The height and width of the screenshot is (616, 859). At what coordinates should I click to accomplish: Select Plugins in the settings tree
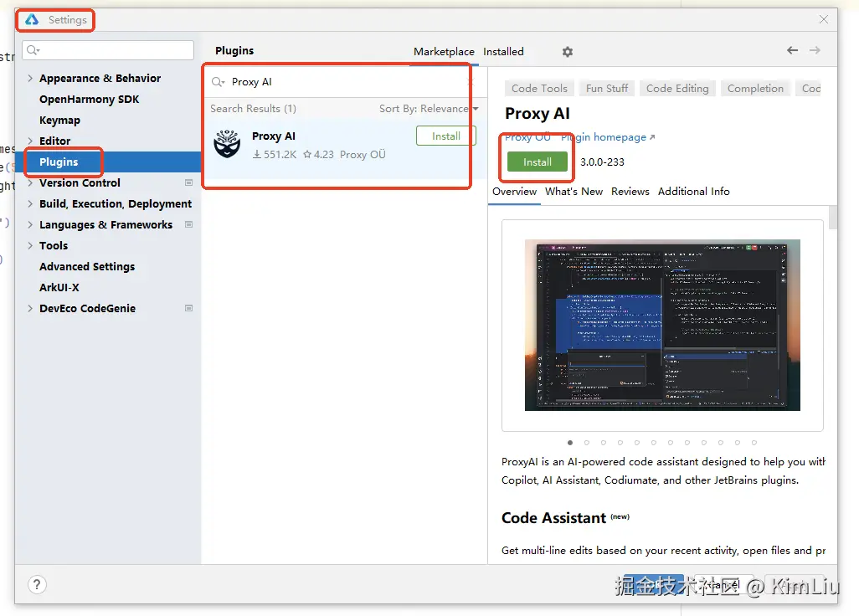[59, 162]
